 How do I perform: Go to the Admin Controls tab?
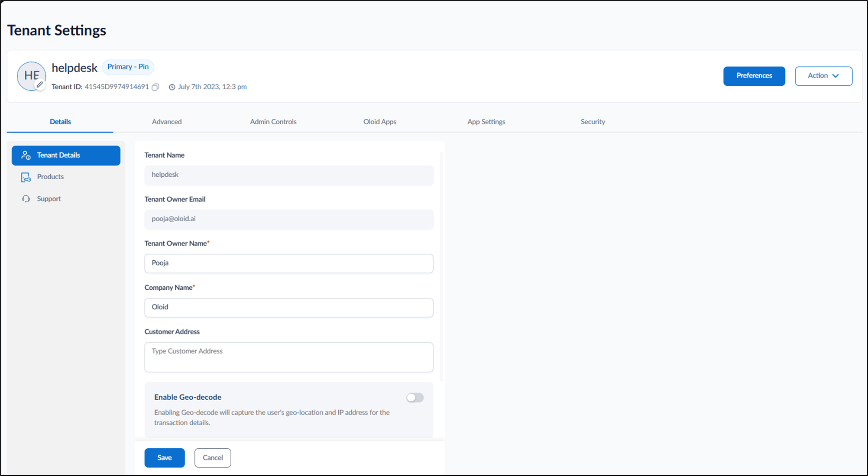pyautogui.click(x=273, y=122)
